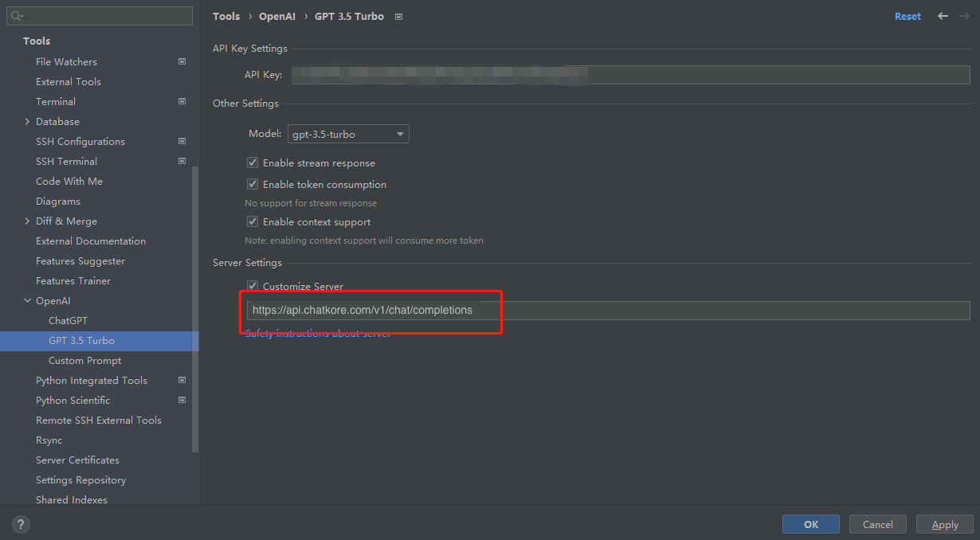Click project-level icon beside Python Scientific
The image size is (980, 540).
182,400
